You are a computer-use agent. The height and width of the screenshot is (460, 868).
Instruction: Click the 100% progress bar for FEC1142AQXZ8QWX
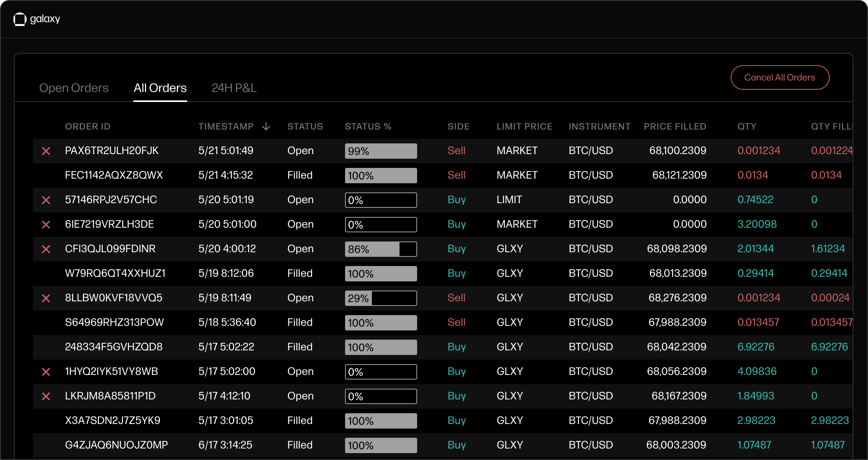pyautogui.click(x=381, y=176)
